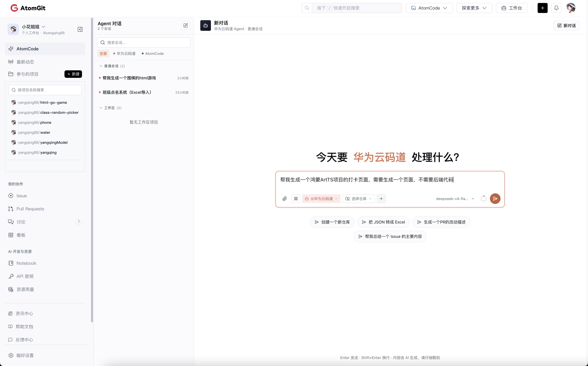This screenshot has width=588, height=366.
Task: Click the plus icon beside 选择仓库
Action: pos(381,199)
